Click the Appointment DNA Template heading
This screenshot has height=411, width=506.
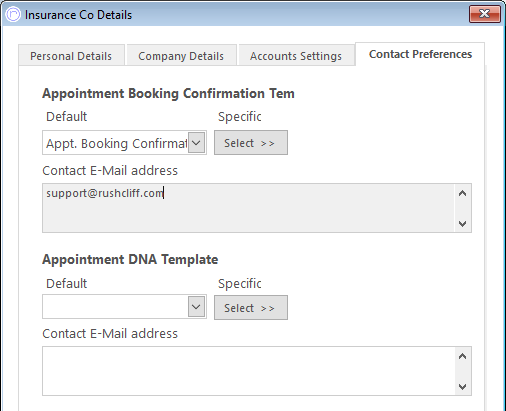click(130, 259)
